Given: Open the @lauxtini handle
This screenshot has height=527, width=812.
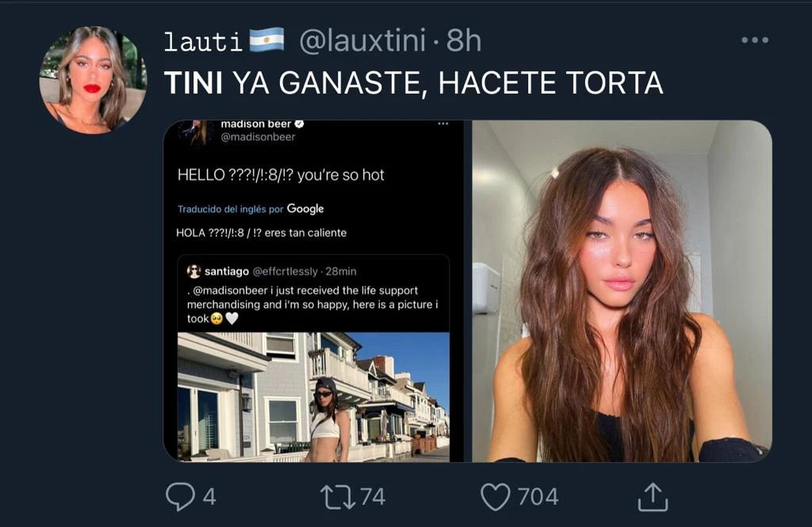Looking at the screenshot, I should tap(362, 40).
